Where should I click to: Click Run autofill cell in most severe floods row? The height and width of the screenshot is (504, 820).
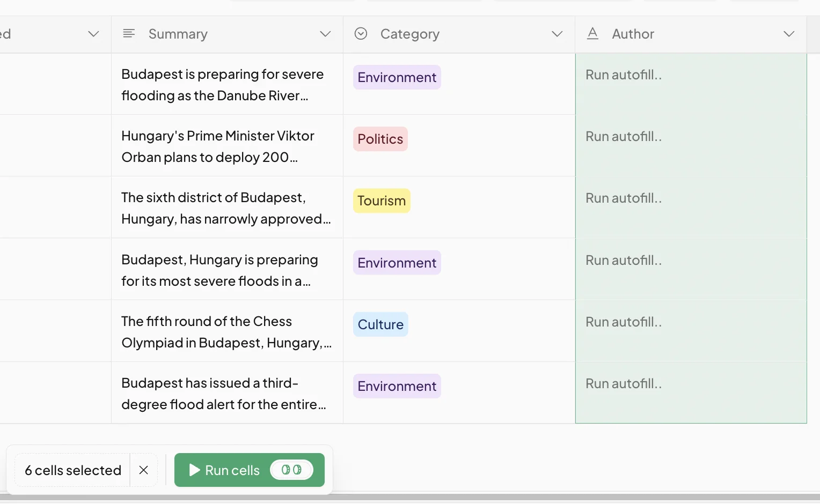pyautogui.click(x=691, y=270)
